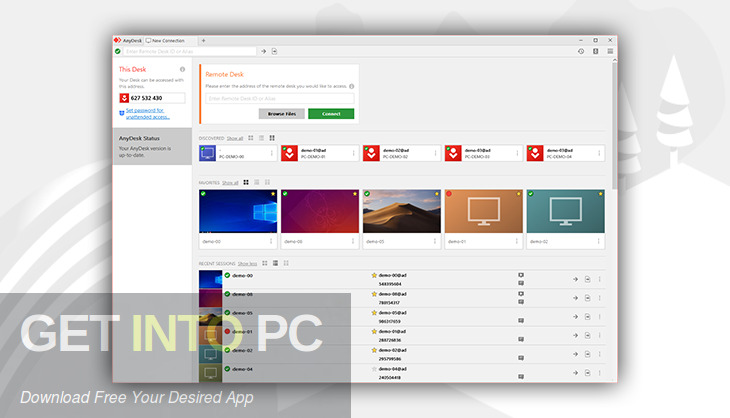Click the green Connect button
This screenshot has width=730, height=418.
coord(331,114)
